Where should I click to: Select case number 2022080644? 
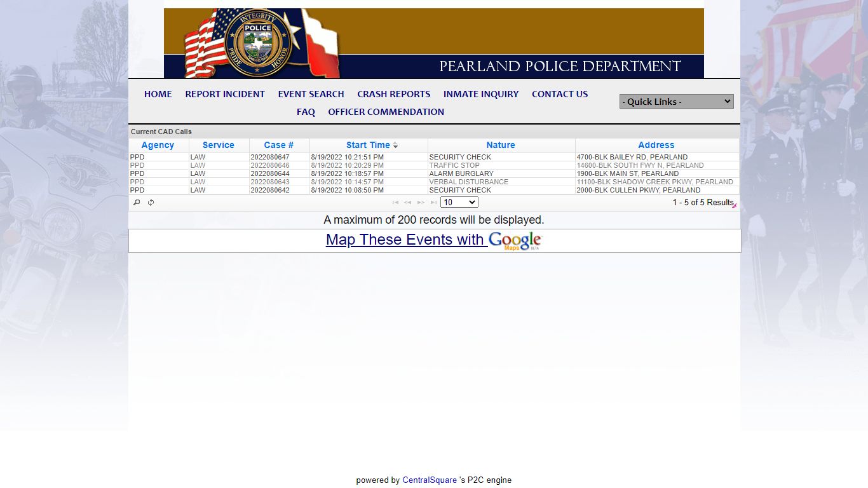(270, 173)
